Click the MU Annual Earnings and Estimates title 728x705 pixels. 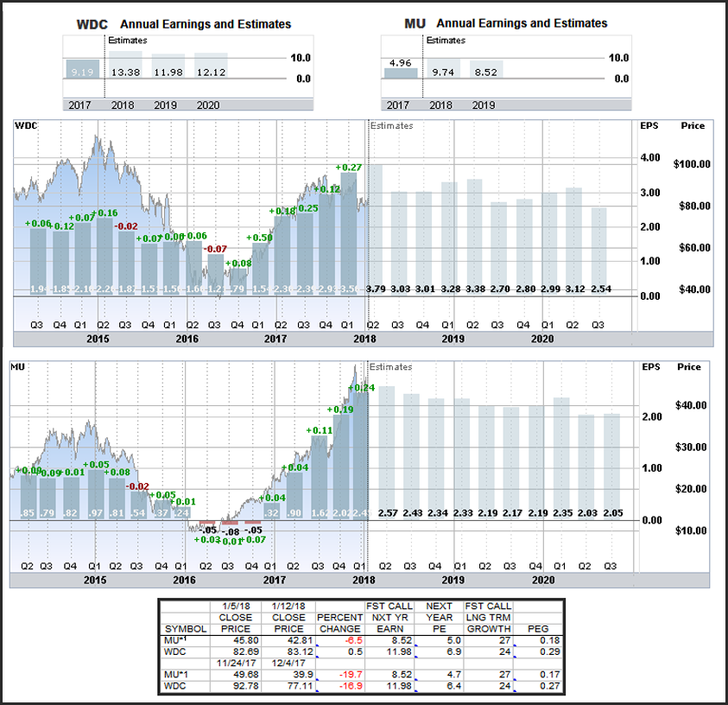[505, 23]
